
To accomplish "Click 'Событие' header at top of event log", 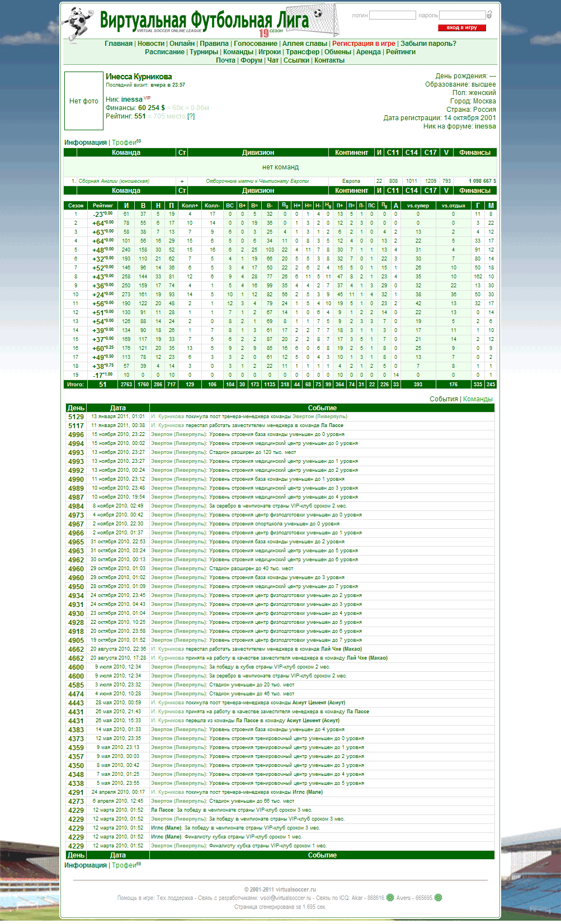I will pyautogui.click(x=322, y=408).
